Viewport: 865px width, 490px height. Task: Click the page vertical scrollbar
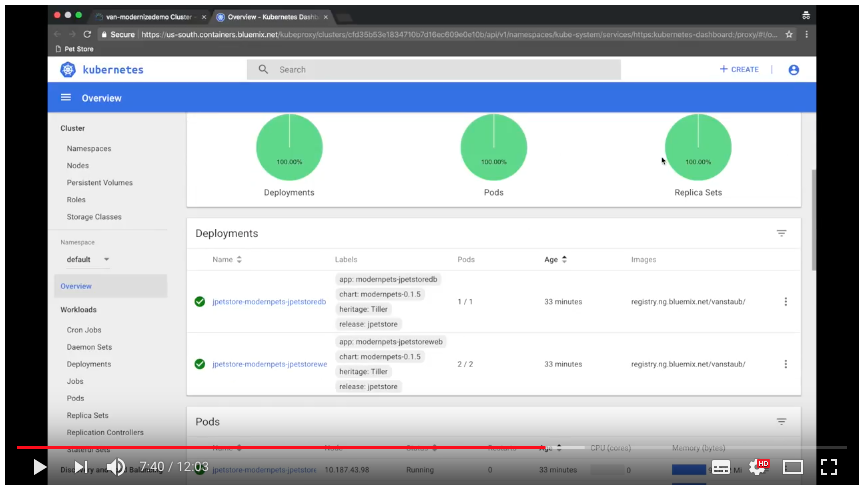[x=813, y=221]
